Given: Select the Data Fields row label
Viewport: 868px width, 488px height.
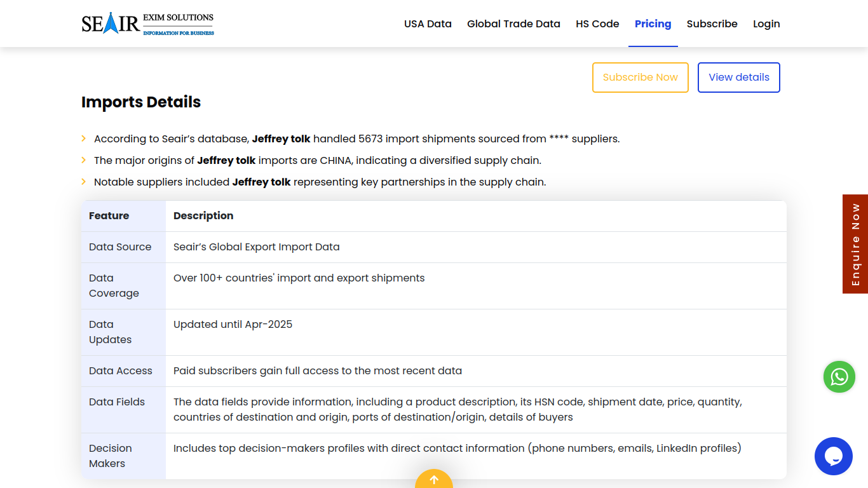Looking at the screenshot, I should [x=123, y=410].
